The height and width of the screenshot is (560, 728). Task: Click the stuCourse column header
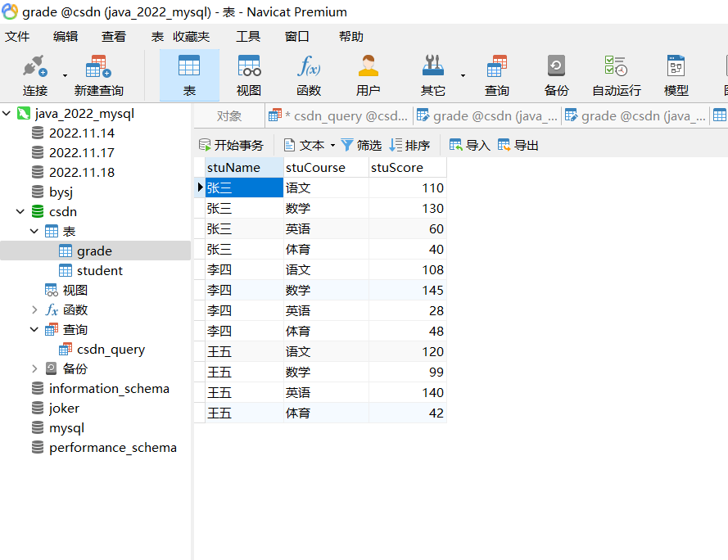coord(326,168)
